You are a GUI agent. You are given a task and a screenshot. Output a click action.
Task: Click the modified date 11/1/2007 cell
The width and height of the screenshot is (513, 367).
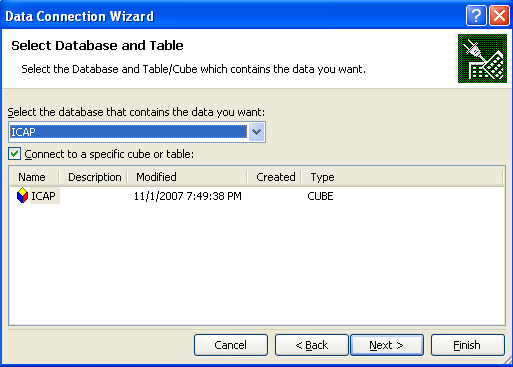pos(188,196)
